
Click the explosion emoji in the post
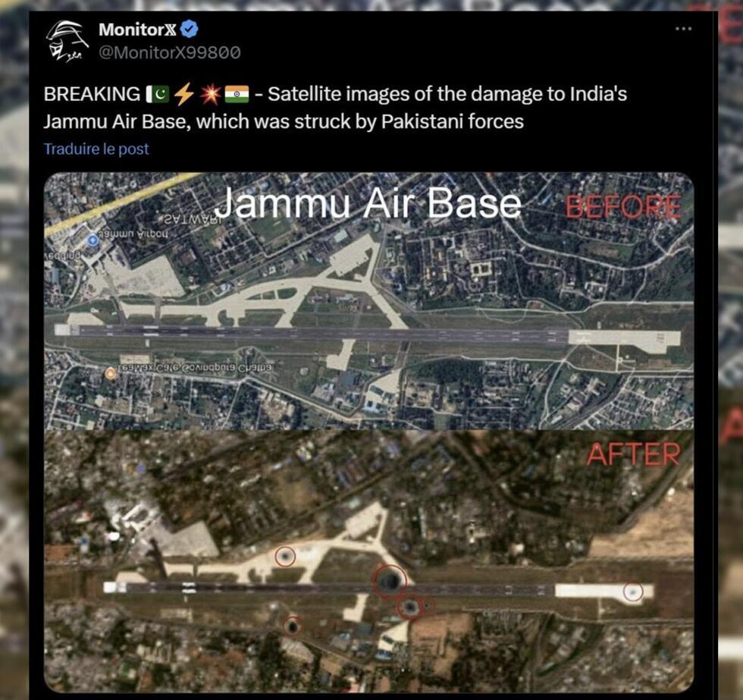pyautogui.click(x=209, y=94)
